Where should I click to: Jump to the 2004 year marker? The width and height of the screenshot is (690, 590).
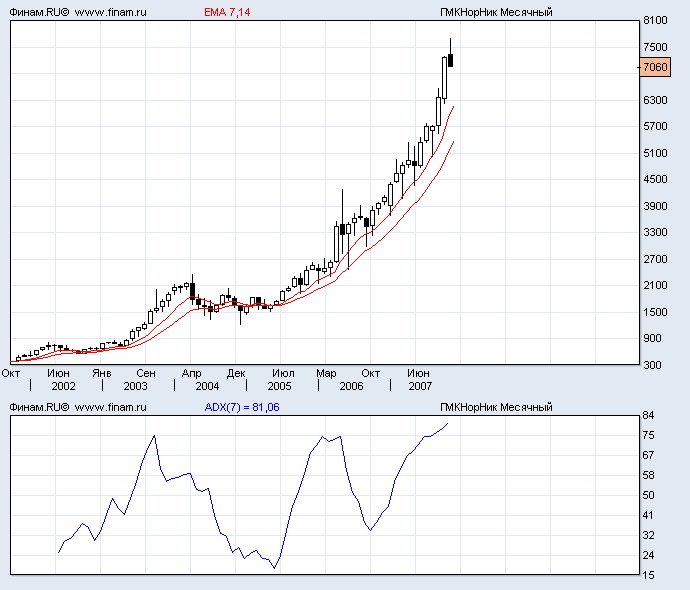207,385
